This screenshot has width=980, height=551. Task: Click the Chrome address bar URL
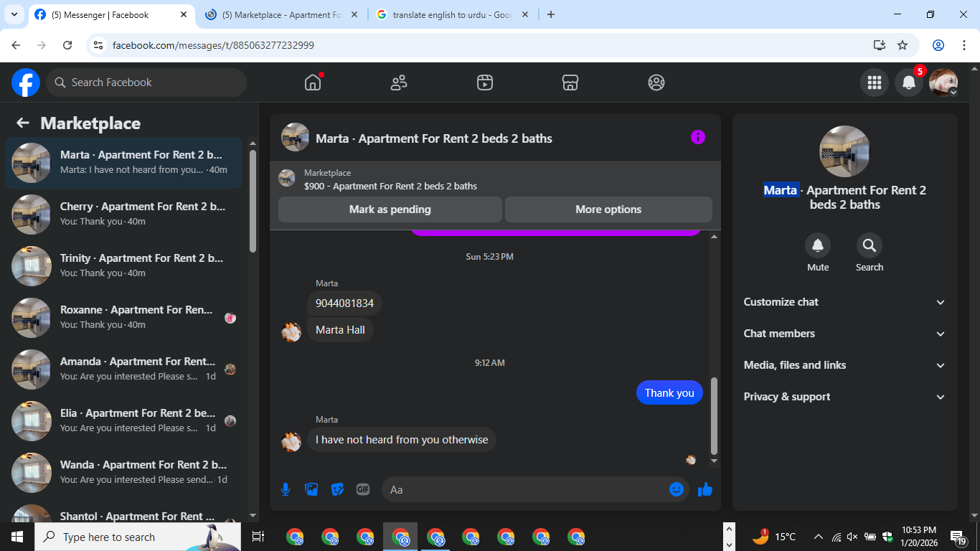pos(213,45)
